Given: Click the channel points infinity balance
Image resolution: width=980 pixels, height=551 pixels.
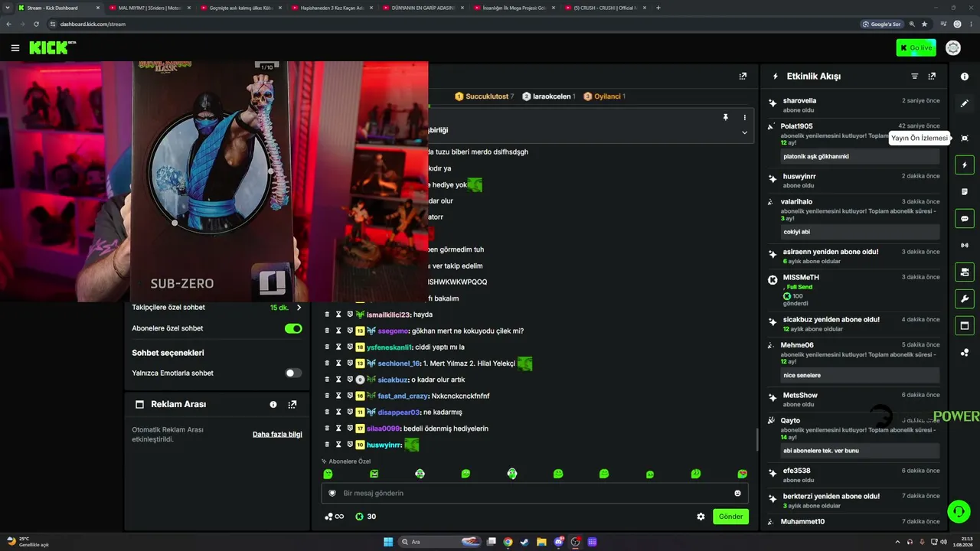Looking at the screenshot, I should point(335,517).
